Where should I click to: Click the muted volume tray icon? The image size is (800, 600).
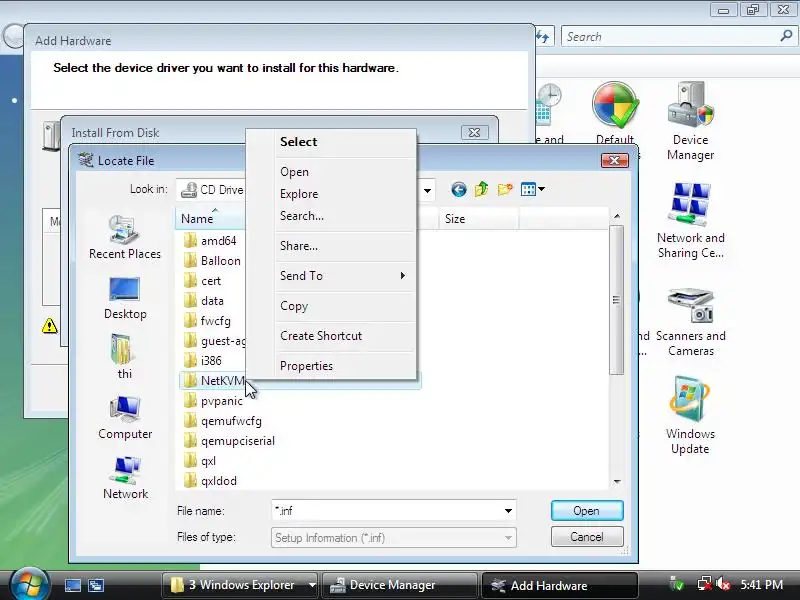723,585
